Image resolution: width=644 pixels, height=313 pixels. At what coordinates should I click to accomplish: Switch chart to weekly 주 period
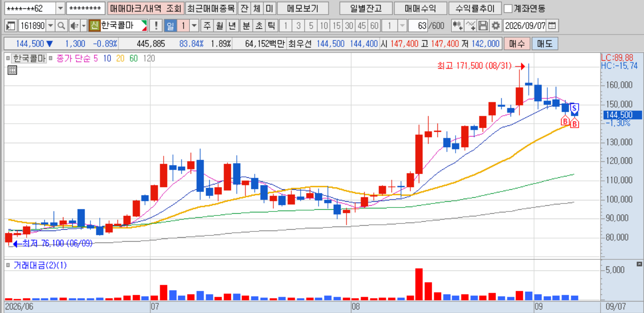point(207,26)
